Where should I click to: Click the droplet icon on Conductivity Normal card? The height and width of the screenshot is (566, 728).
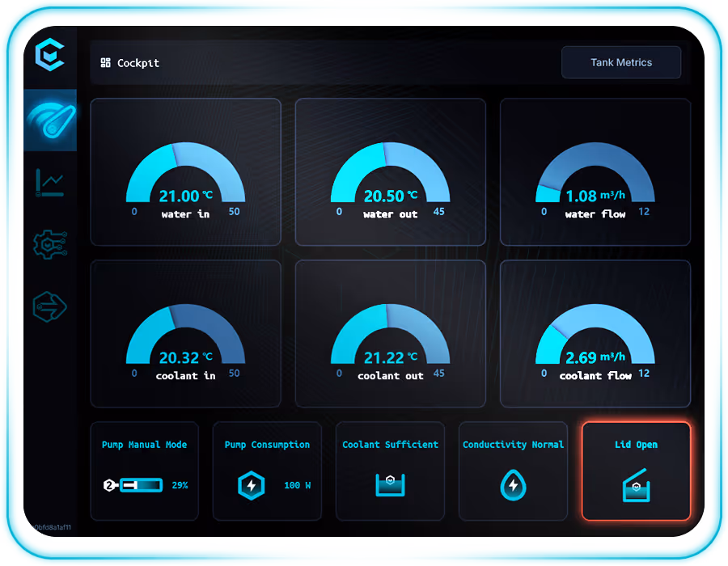coord(513,484)
